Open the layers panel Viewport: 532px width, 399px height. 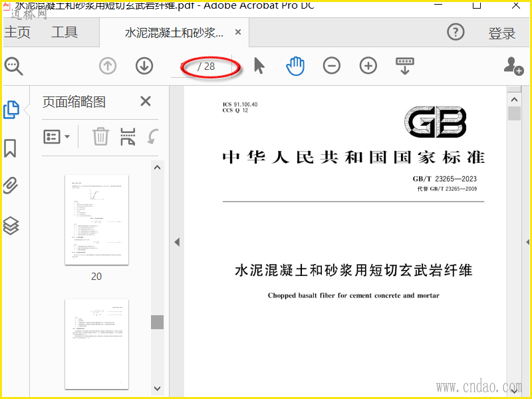pyautogui.click(x=11, y=225)
